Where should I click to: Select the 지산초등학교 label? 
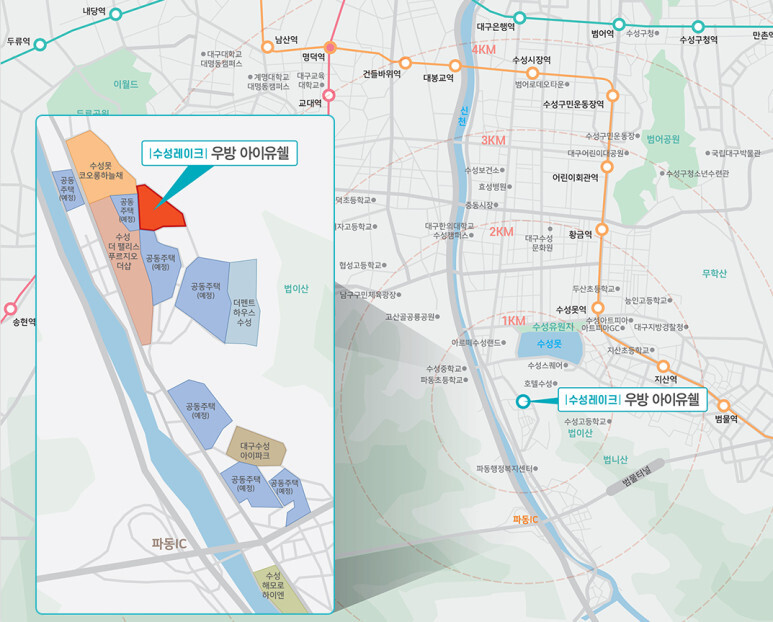(629, 350)
